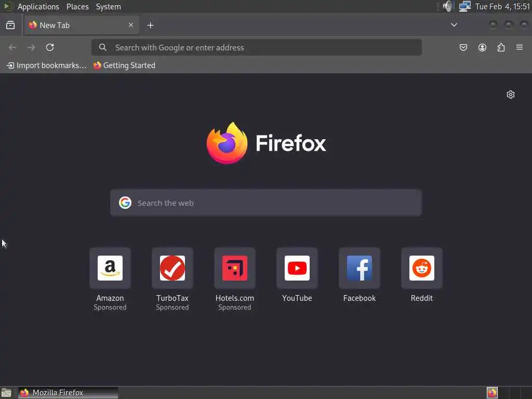Open the System menu
The height and width of the screenshot is (399, 532).
pyautogui.click(x=108, y=6)
